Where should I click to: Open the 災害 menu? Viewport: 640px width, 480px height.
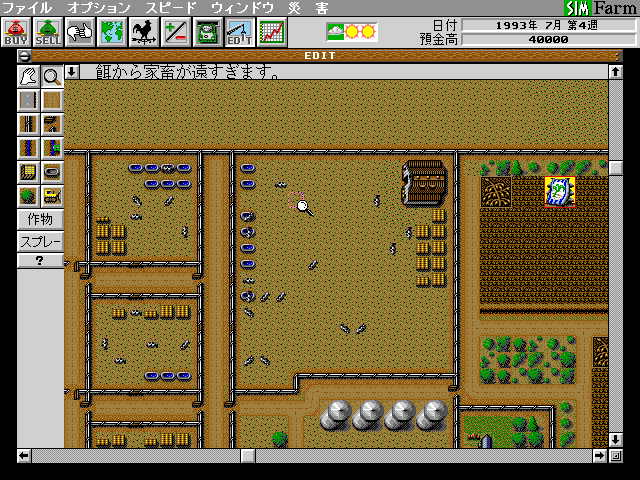coord(308,7)
